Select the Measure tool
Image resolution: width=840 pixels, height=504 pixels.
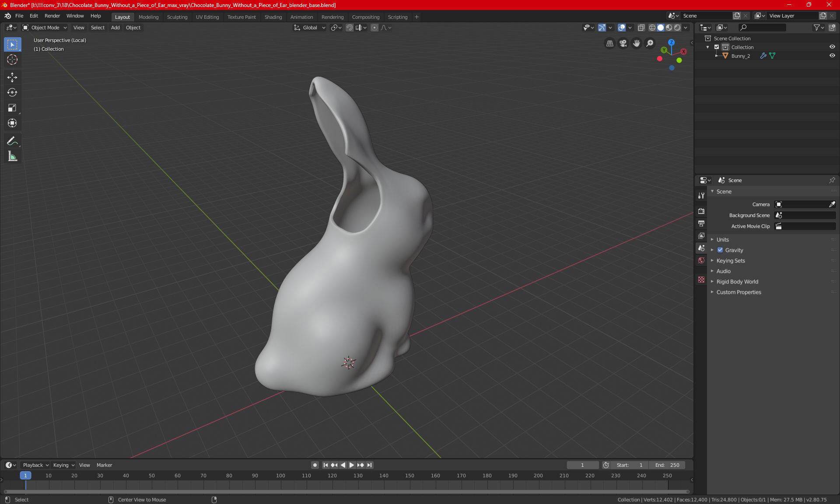[x=12, y=157]
